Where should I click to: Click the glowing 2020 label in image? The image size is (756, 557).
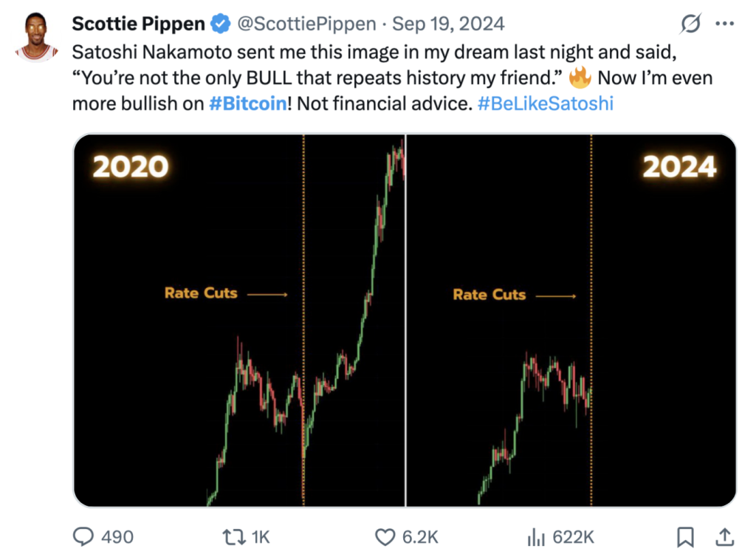[131, 166]
